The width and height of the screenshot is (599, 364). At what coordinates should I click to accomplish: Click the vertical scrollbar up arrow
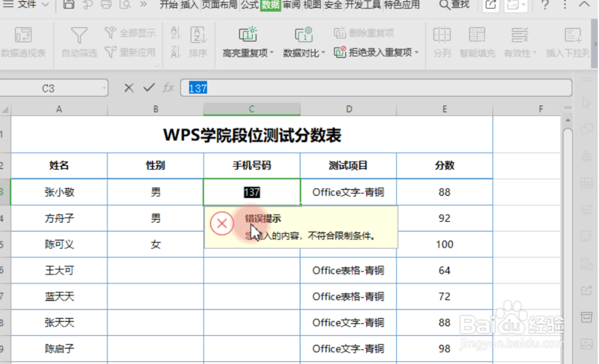[x=568, y=120]
